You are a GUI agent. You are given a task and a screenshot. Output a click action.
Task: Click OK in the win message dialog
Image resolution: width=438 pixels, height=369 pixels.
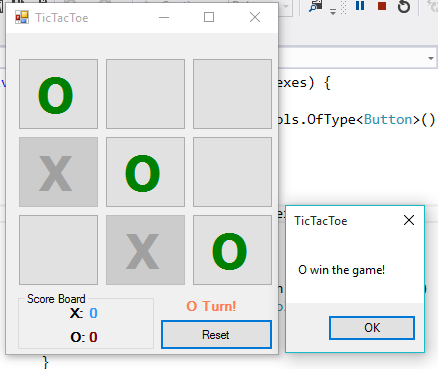pos(372,328)
